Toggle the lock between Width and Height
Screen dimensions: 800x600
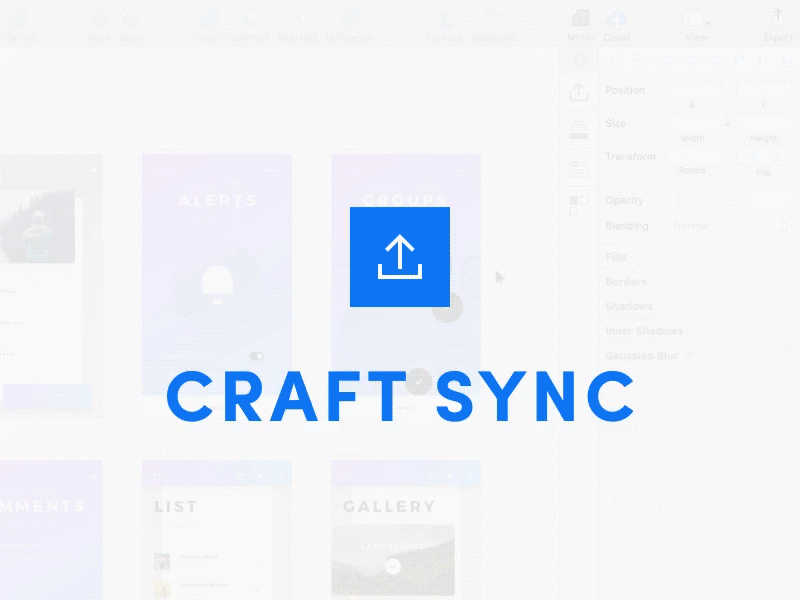tap(728, 123)
